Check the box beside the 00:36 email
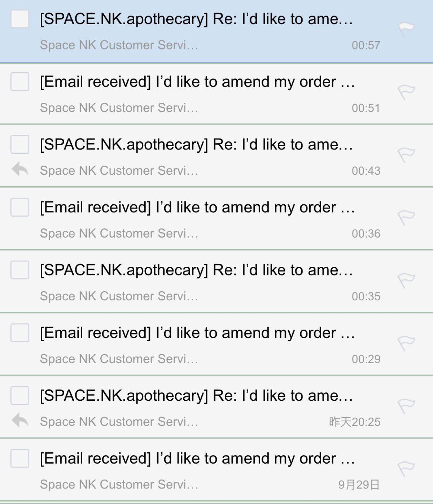Viewport: 433px width, 504px height. point(20,207)
